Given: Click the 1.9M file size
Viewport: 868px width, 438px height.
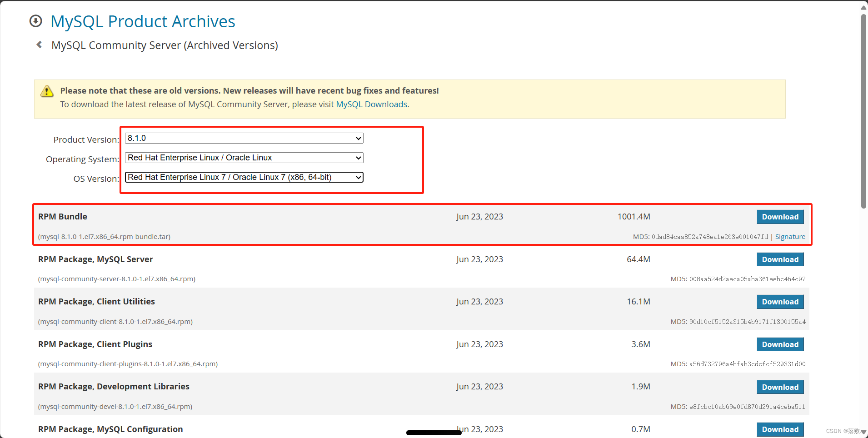Looking at the screenshot, I should (x=640, y=387).
